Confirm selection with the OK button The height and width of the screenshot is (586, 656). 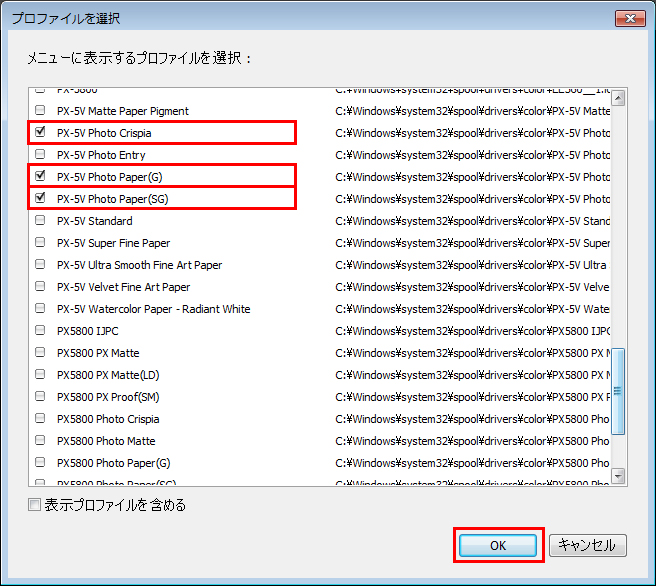pos(498,545)
